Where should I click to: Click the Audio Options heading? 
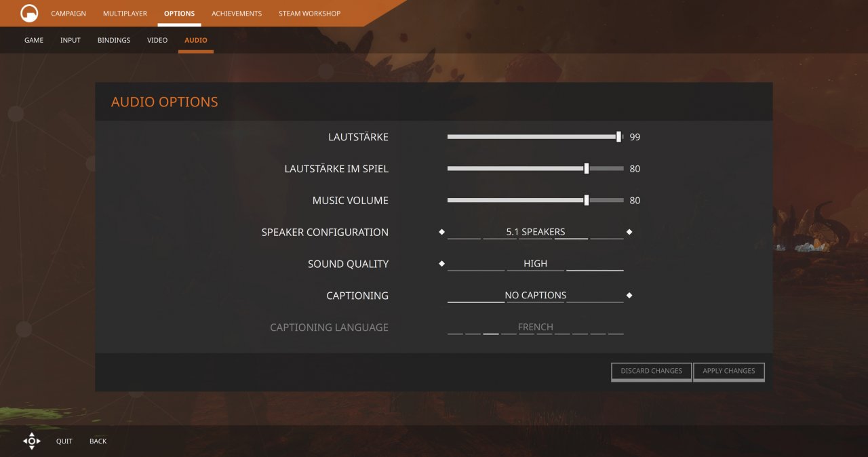tap(165, 102)
